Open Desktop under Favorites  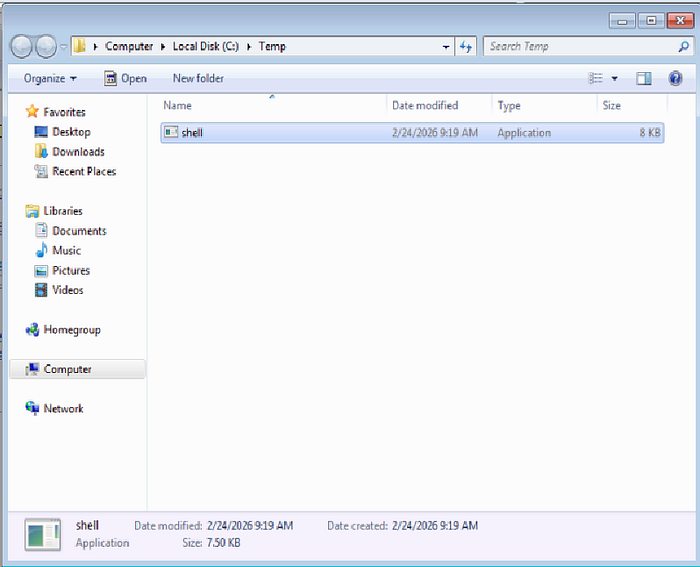pos(71,132)
